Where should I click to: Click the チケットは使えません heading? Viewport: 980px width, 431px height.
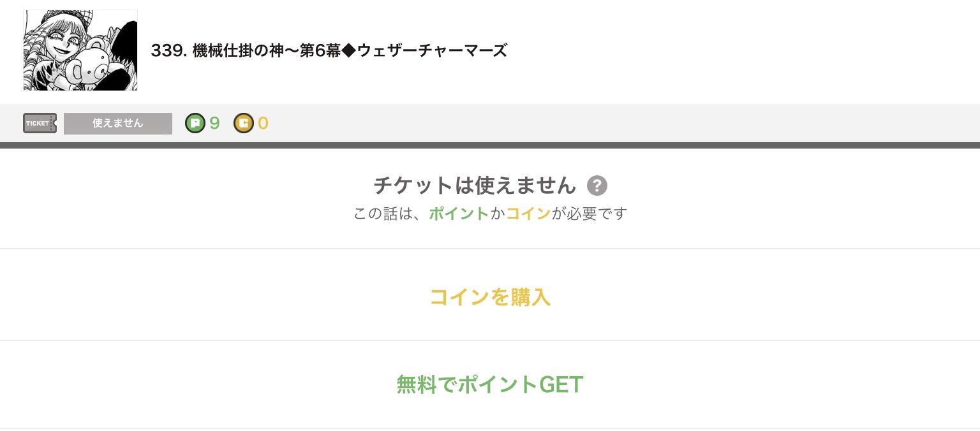click(x=475, y=186)
